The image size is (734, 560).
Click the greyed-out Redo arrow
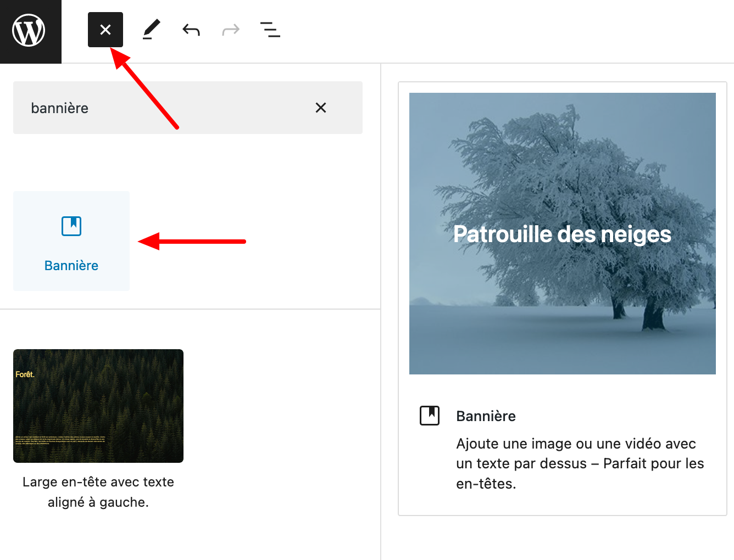(231, 30)
